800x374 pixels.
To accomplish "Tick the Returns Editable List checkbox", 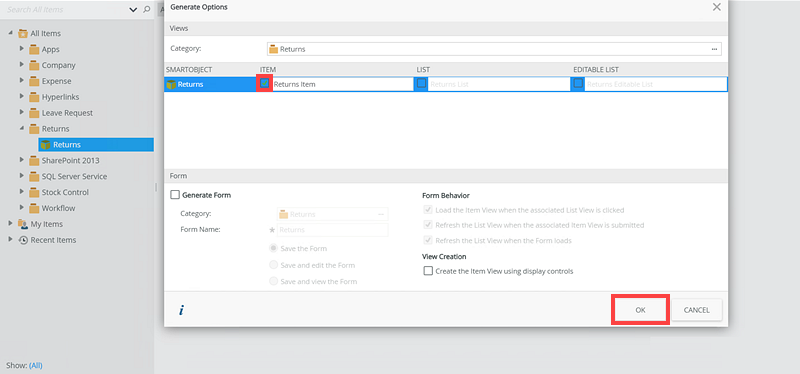I will (578, 83).
